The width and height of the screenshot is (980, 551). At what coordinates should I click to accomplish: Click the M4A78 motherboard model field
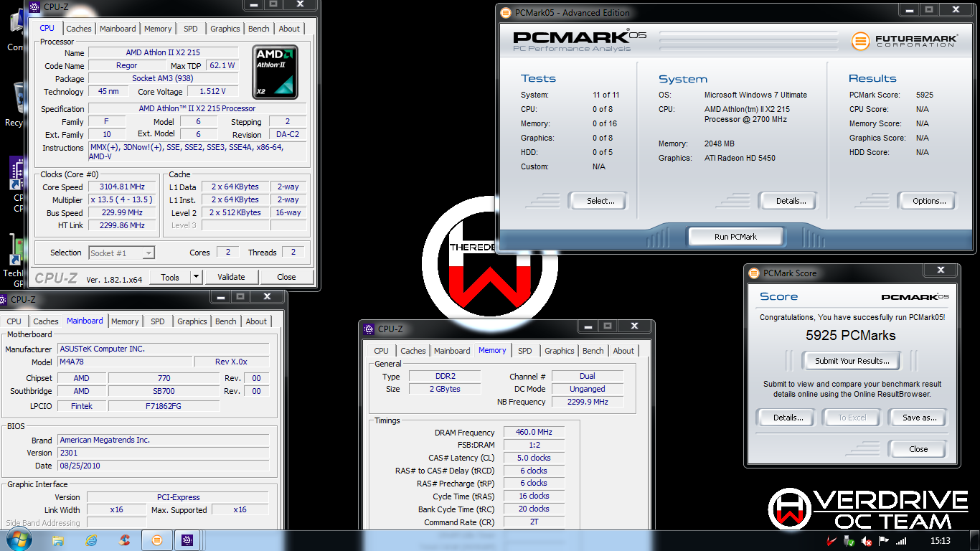click(125, 362)
